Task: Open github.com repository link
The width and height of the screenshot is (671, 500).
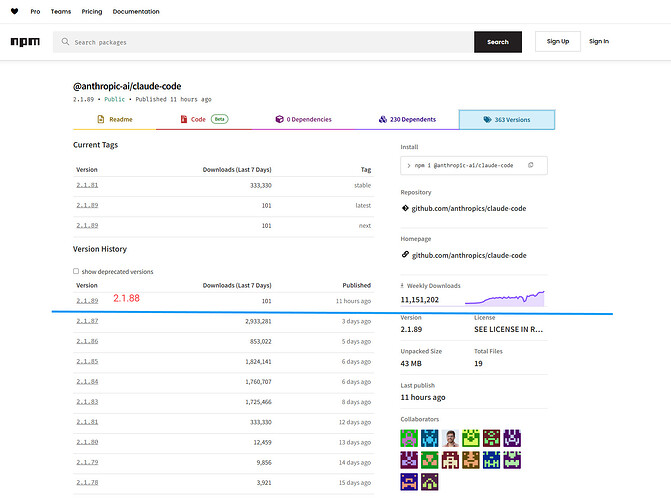Action: [469, 208]
